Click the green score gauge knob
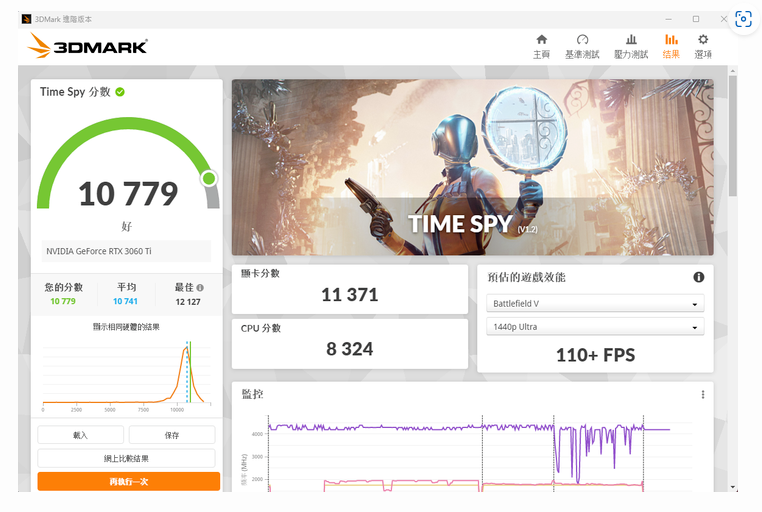The image size is (762, 512). point(209,178)
